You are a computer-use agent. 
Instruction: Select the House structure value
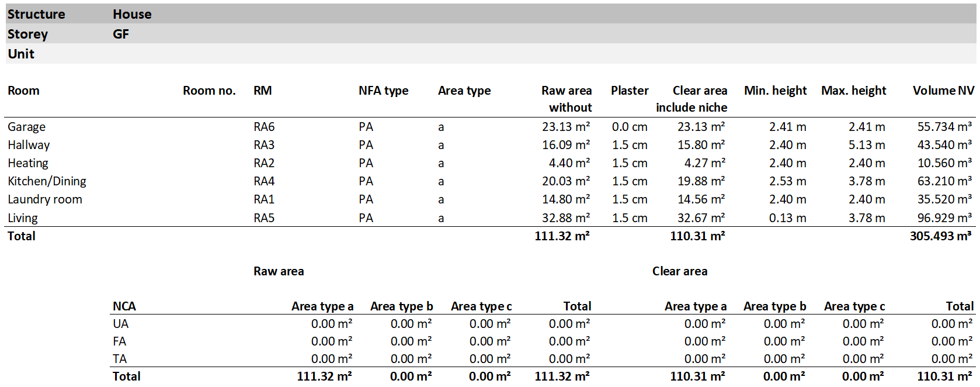coord(132,14)
